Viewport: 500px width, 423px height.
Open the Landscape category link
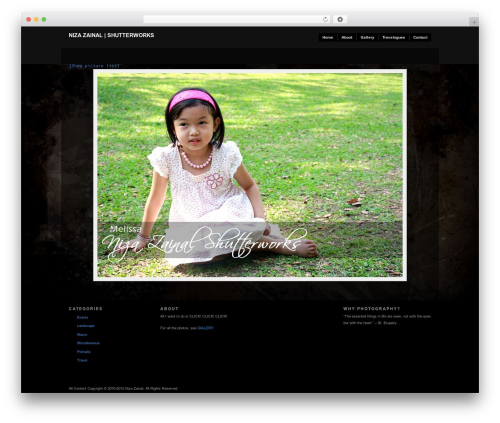tap(86, 326)
